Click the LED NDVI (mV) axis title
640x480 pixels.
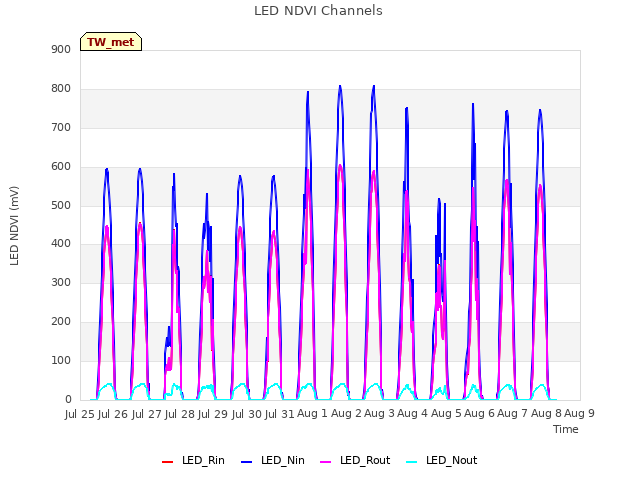(x=14, y=225)
